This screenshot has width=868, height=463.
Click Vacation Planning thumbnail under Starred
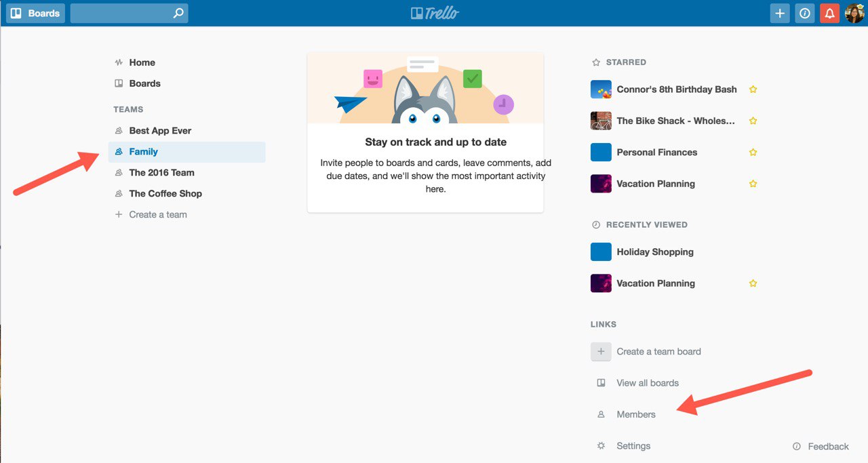pos(601,184)
